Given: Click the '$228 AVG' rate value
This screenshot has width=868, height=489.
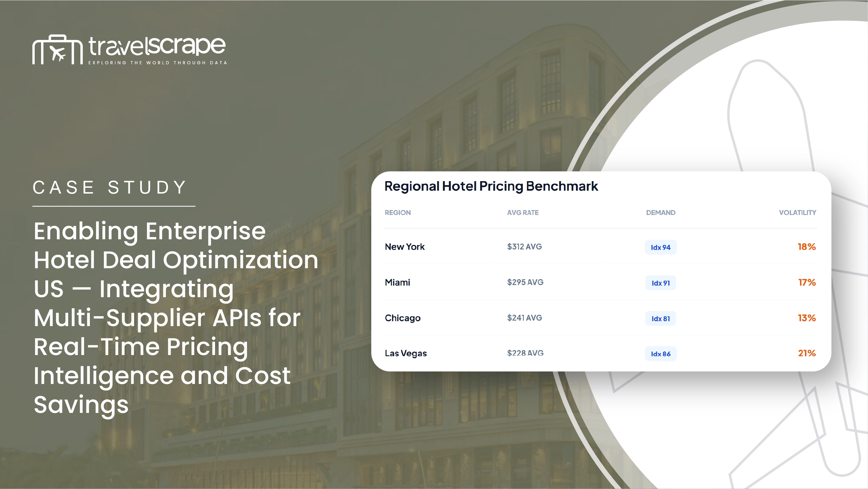Looking at the screenshot, I should coord(525,353).
